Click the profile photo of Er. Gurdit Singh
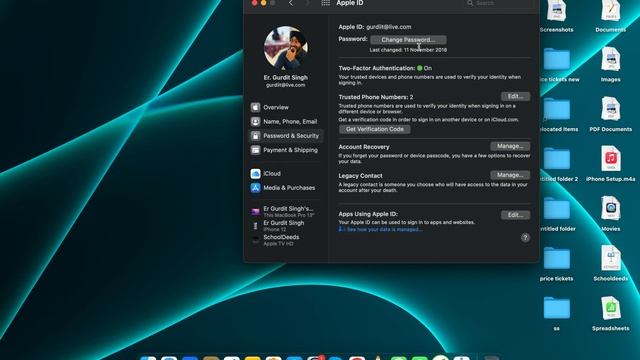 point(286,48)
